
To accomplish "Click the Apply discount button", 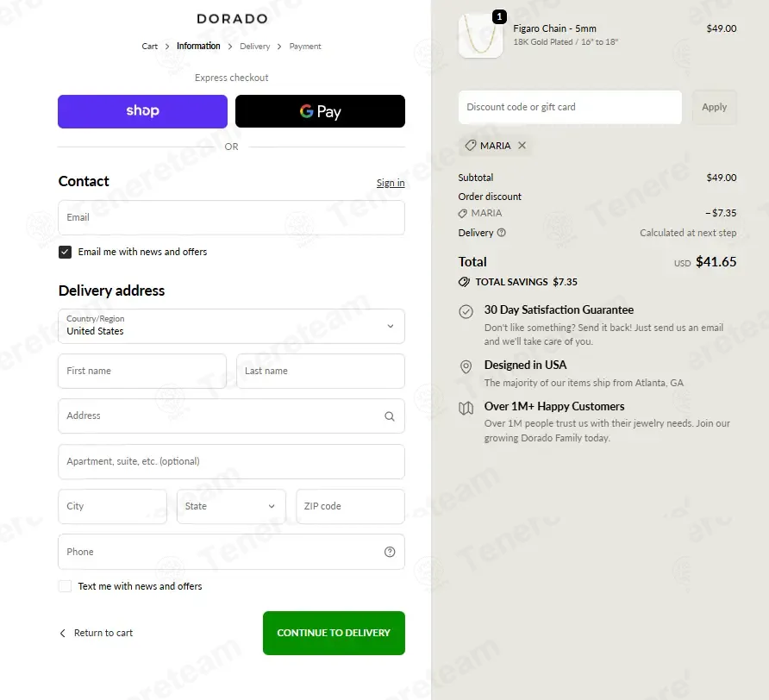I will coord(714,107).
